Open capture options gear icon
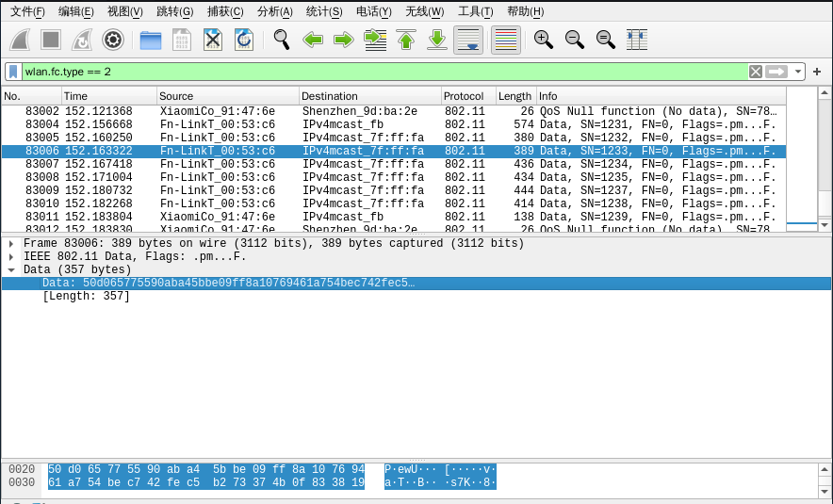833x504 pixels. click(x=113, y=40)
